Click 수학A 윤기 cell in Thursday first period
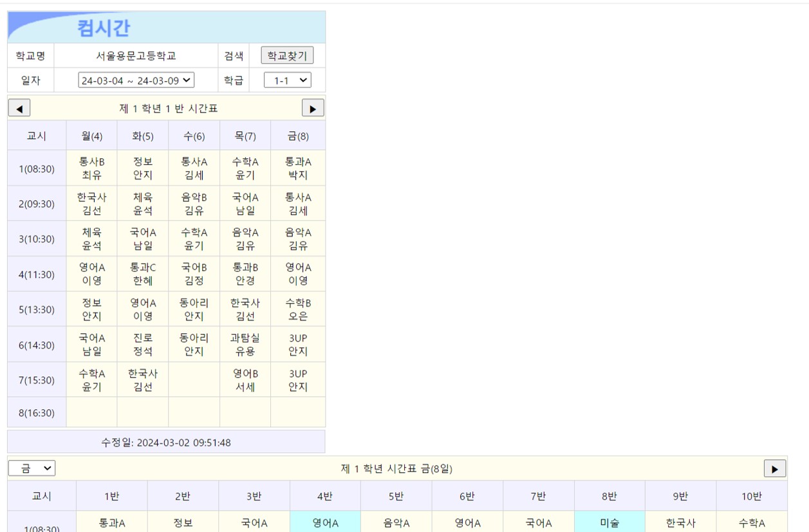Viewport: 809px width, 532px height. pos(245,169)
